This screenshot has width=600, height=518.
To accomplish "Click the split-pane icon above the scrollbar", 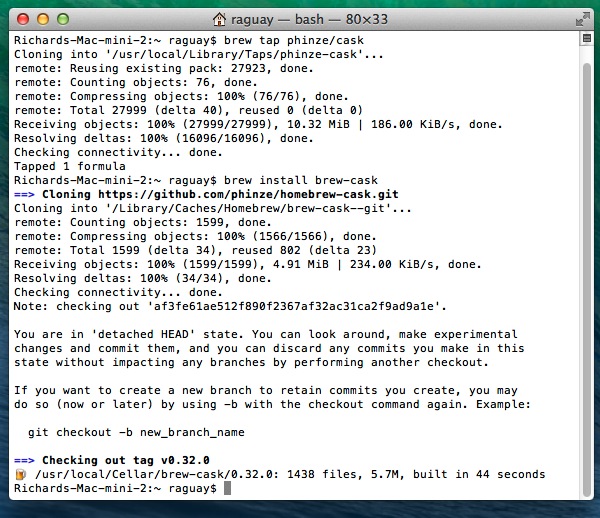I will click(x=587, y=38).
